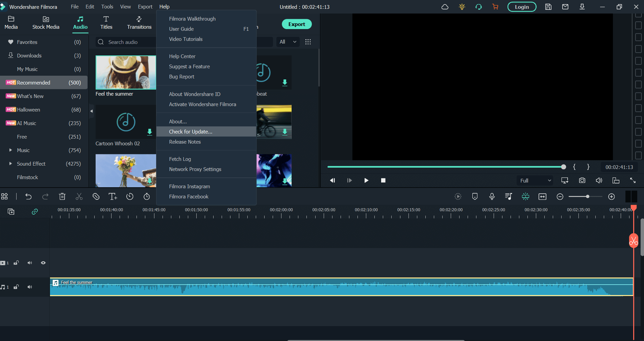Open the Recommended audio category
This screenshot has width=644, height=341.
click(x=44, y=82)
